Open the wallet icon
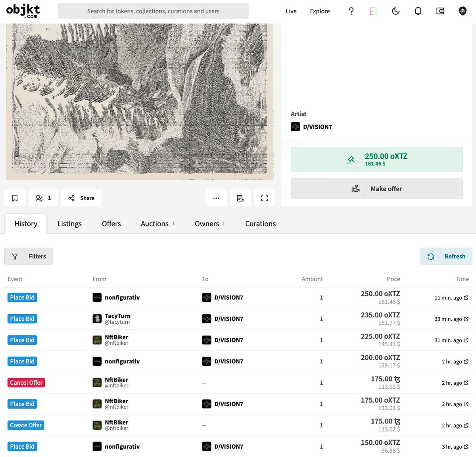The image size is (476, 457). coord(440,11)
